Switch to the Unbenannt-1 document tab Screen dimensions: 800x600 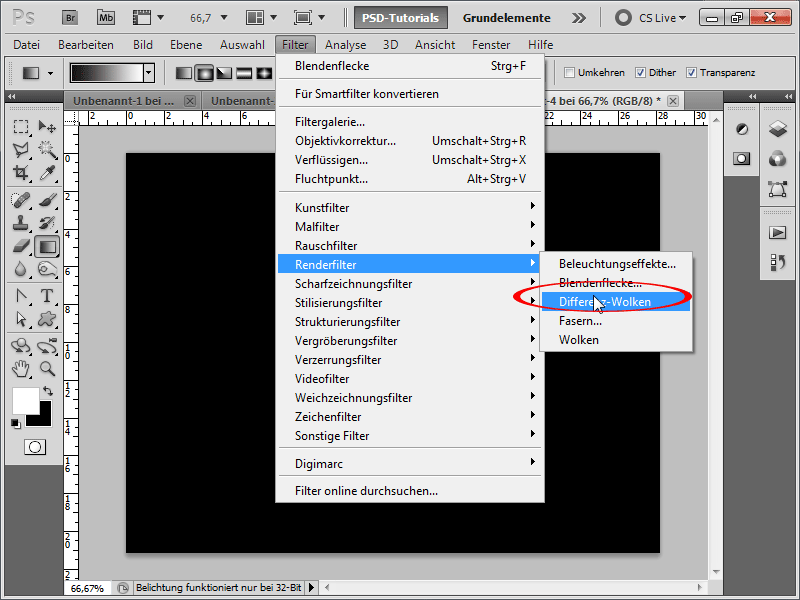[123, 101]
